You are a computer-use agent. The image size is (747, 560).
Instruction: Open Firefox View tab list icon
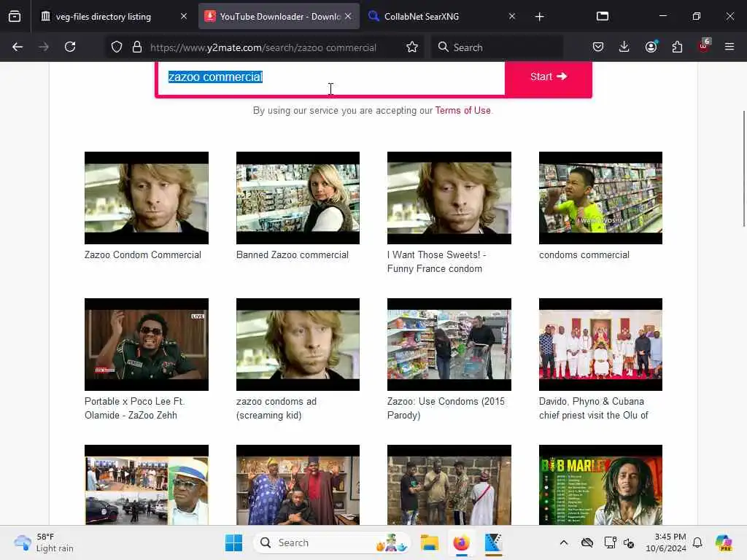[x=15, y=16]
